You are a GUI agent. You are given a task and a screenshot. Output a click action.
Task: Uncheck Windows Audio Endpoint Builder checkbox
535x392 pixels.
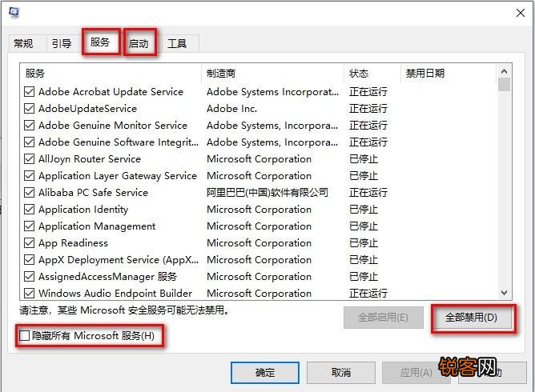[x=30, y=293]
